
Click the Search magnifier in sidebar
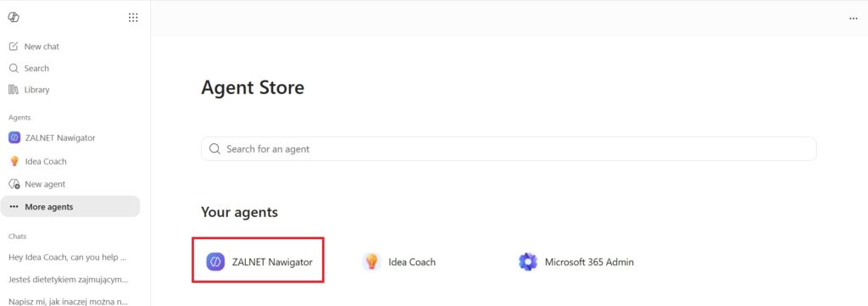coord(14,69)
